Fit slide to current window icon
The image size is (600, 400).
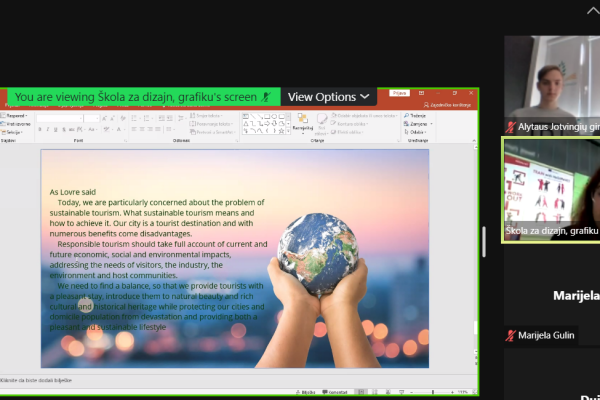pyautogui.click(x=475, y=392)
